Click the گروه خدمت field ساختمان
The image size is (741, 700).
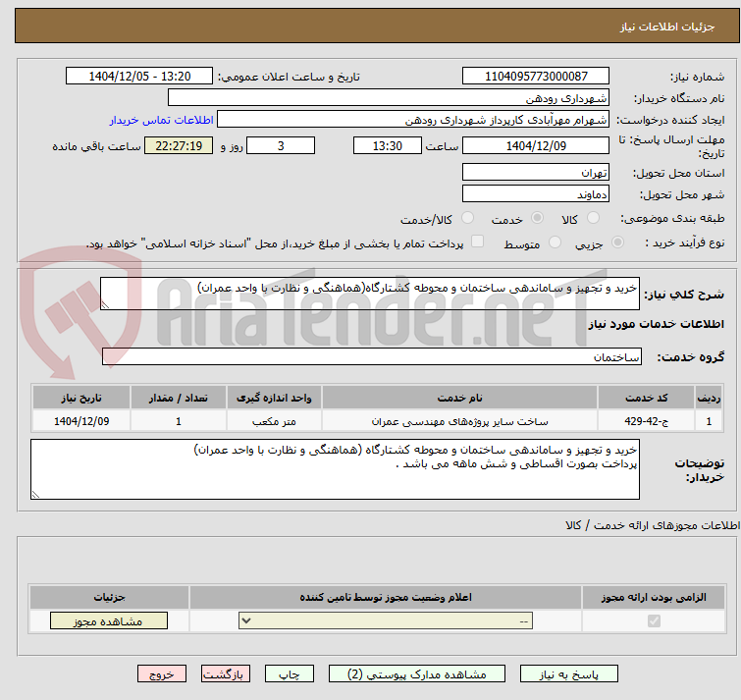pos(372,356)
